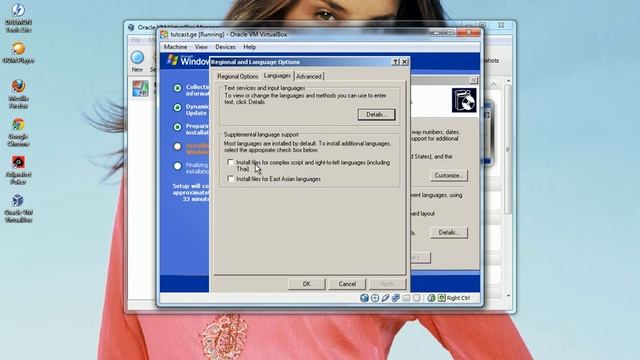The height and width of the screenshot is (360, 640).
Task: Click the Preparing installation setup step
Action: (x=192, y=129)
